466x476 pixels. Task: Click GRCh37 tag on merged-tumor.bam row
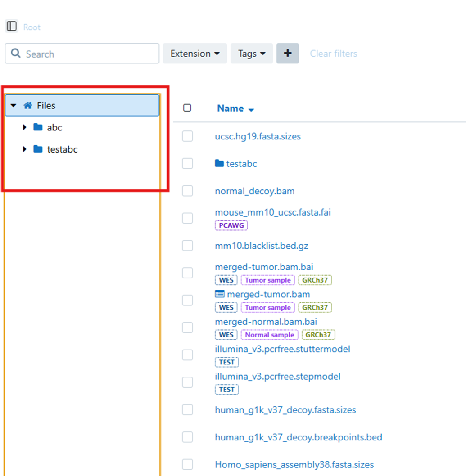(315, 307)
